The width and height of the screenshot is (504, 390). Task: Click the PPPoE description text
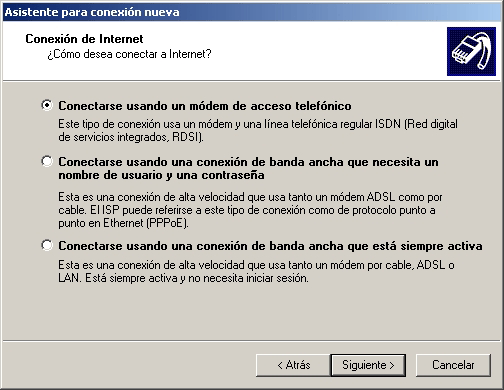123,223
